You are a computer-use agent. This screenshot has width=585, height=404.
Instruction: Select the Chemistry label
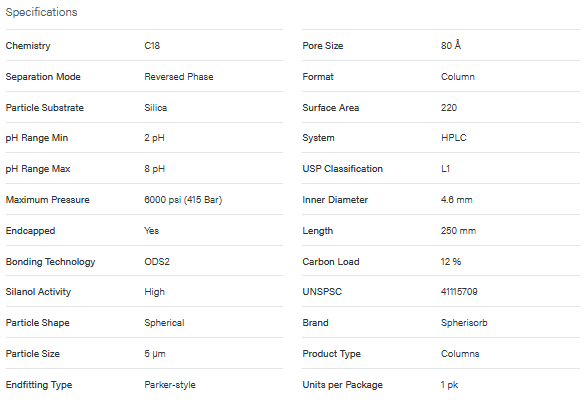tap(28, 46)
